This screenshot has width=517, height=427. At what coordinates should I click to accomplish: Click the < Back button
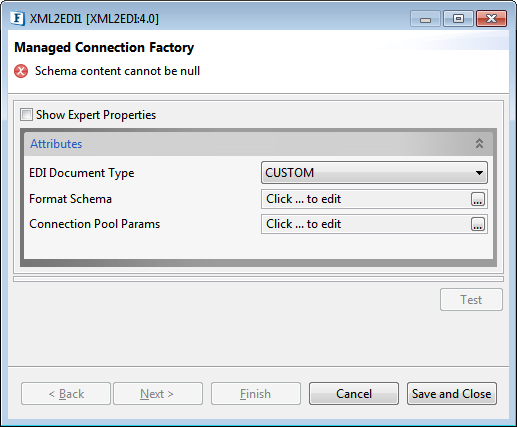click(x=66, y=394)
